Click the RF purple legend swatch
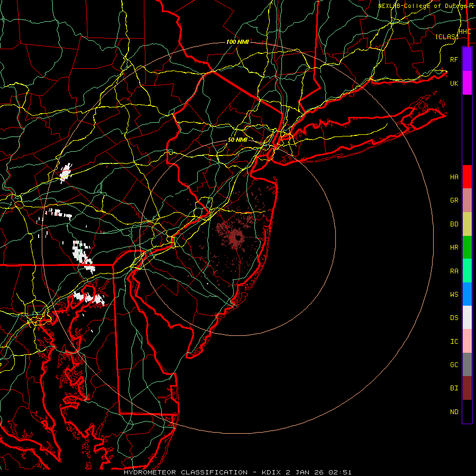The image size is (476, 476). point(467,59)
